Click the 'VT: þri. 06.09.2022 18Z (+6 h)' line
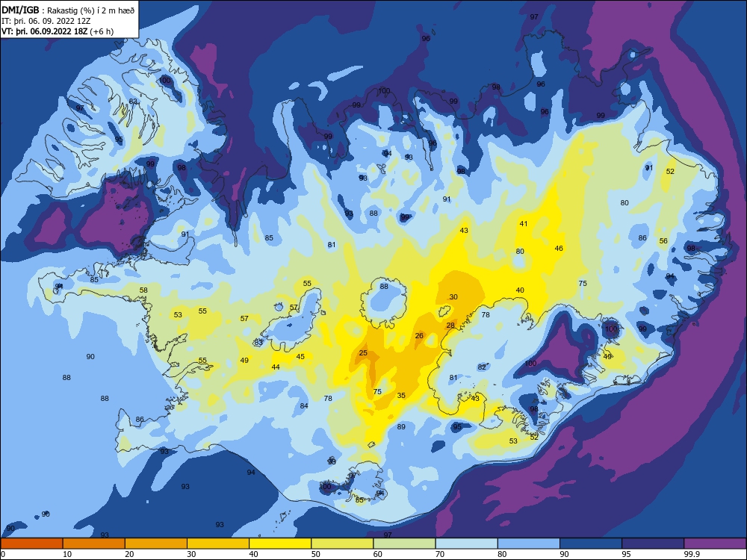 (58, 31)
